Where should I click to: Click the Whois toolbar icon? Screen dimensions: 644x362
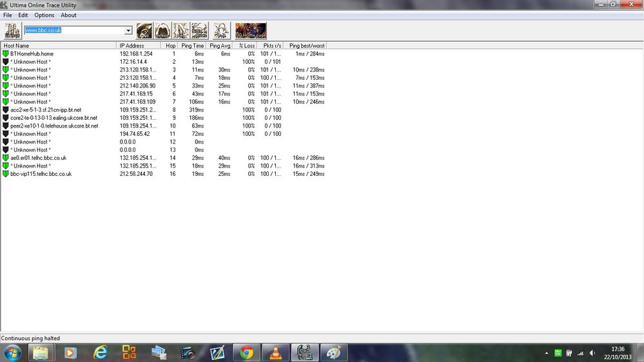(162, 31)
